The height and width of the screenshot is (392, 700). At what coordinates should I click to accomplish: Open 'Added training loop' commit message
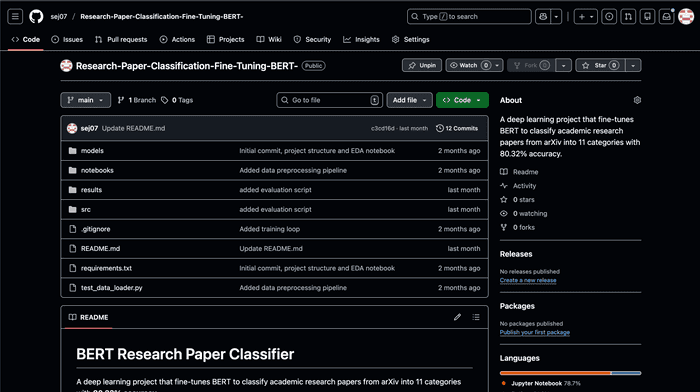[270, 229]
